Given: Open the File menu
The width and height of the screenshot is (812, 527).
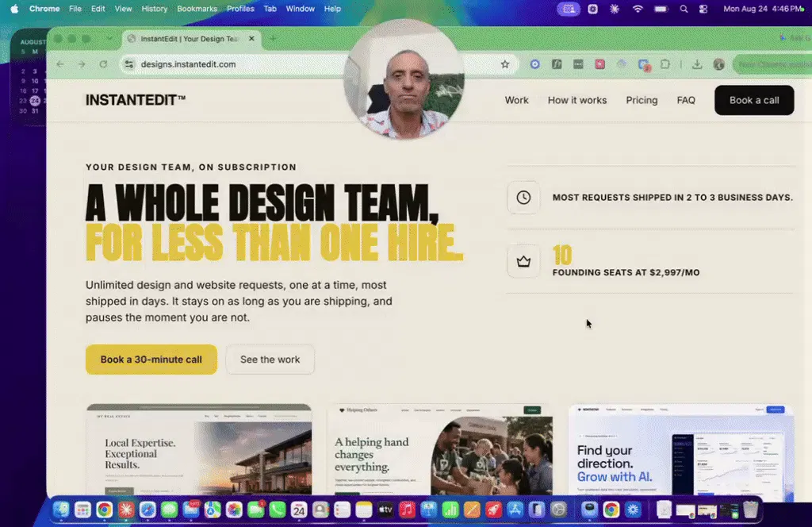Looking at the screenshot, I should tap(75, 9).
